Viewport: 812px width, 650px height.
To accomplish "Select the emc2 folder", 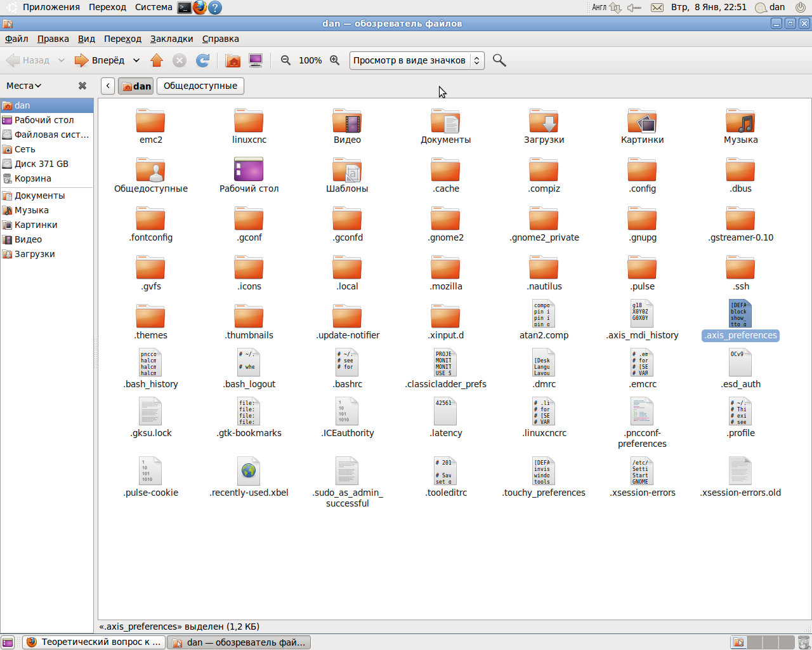I will 151,126.
